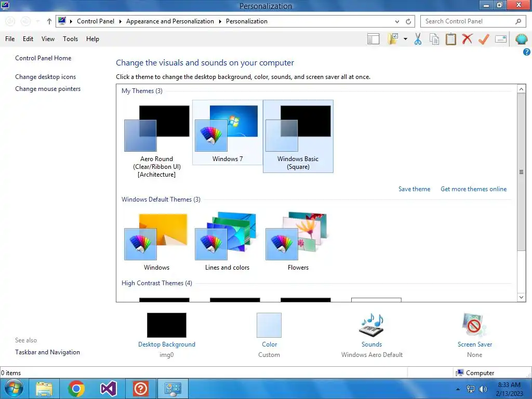Go up one level with Up arrow
This screenshot has height=399, width=532.
point(49,21)
